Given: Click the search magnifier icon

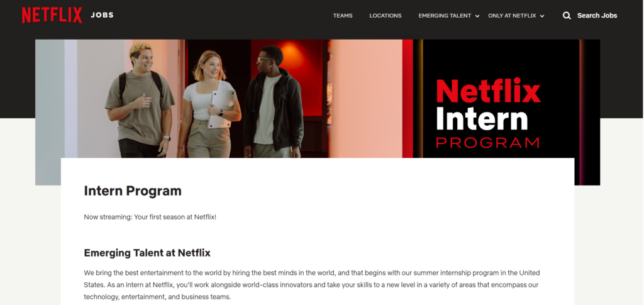Looking at the screenshot, I should pos(567,16).
